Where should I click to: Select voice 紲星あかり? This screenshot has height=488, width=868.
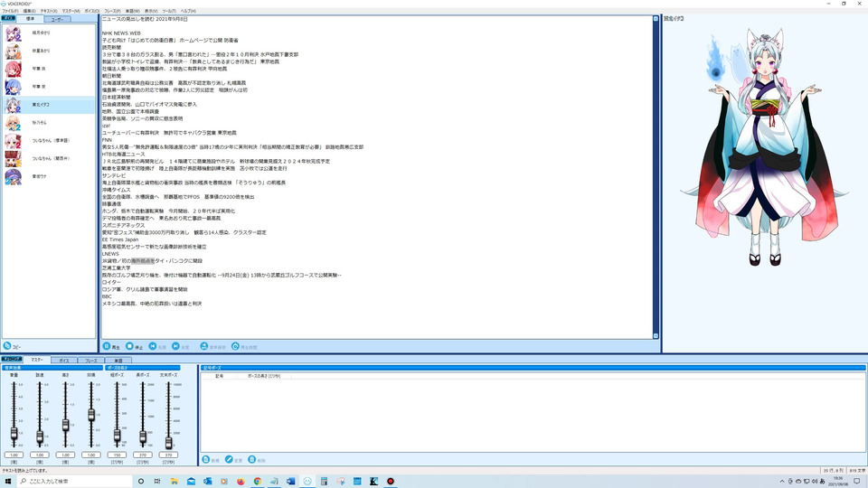(49, 51)
